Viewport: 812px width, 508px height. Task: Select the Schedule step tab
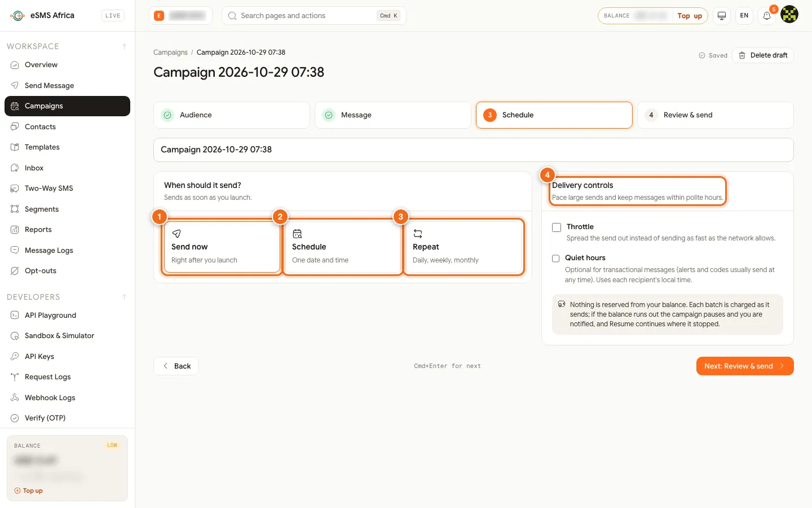click(554, 115)
